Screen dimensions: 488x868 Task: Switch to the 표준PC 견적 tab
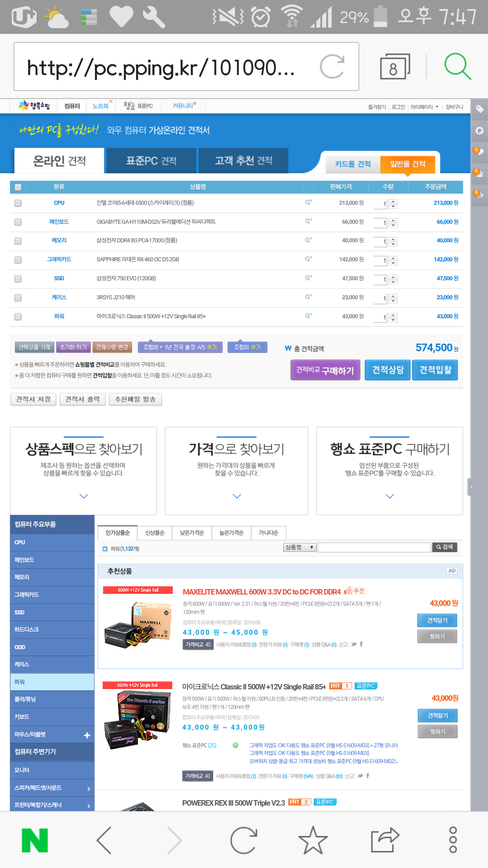(151, 160)
